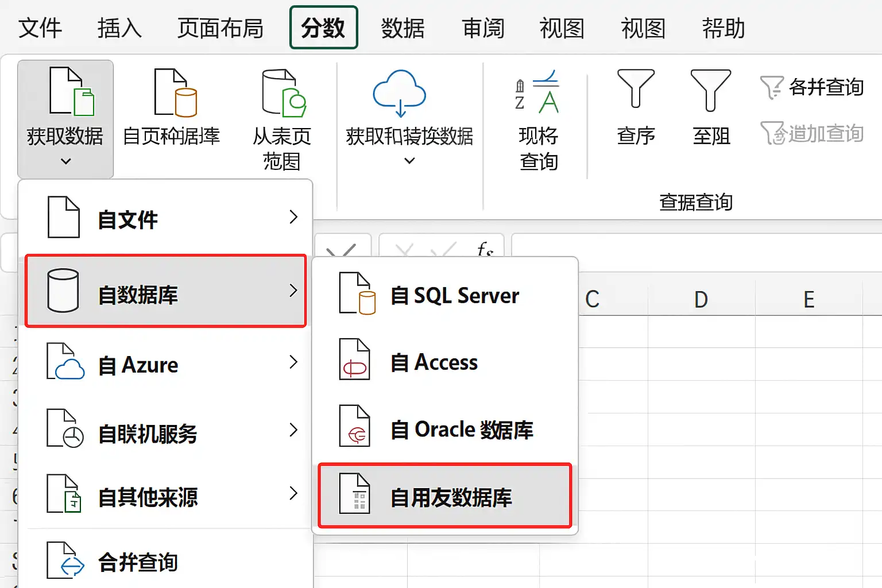Click the 查序 funnel filter icon
The image size is (882, 588).
click(636, 89)
